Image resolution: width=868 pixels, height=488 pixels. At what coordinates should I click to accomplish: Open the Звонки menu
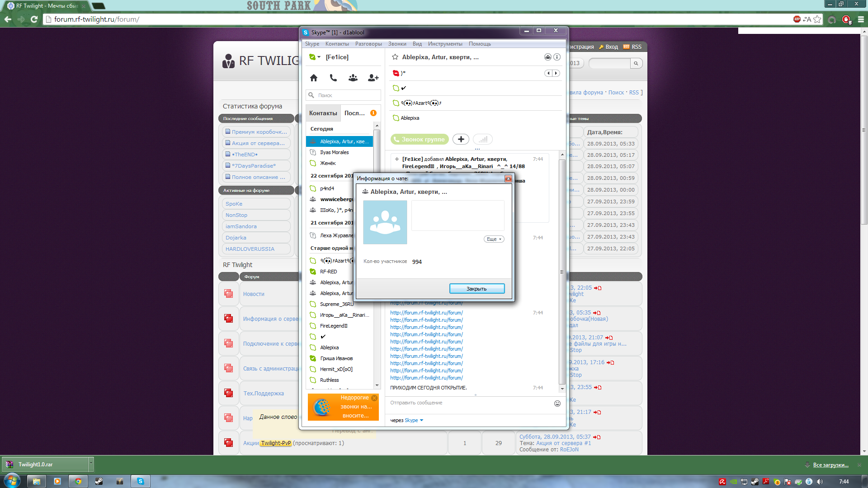(397, 44)
